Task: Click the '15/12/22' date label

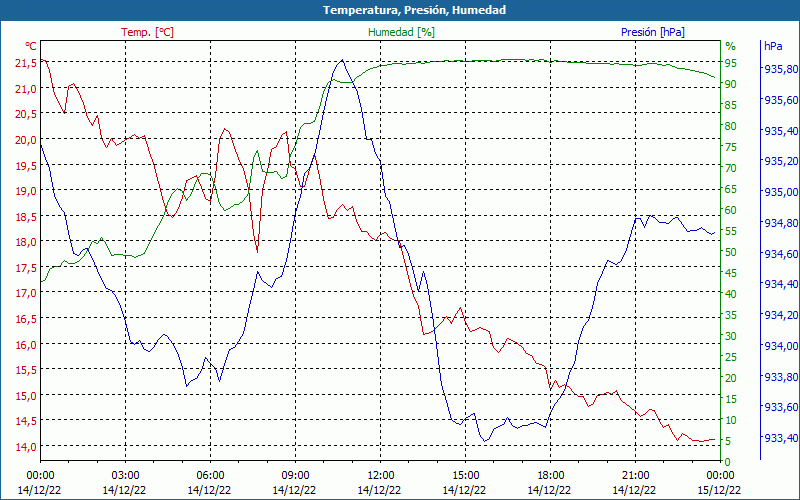Action: (x=720, y=490)
